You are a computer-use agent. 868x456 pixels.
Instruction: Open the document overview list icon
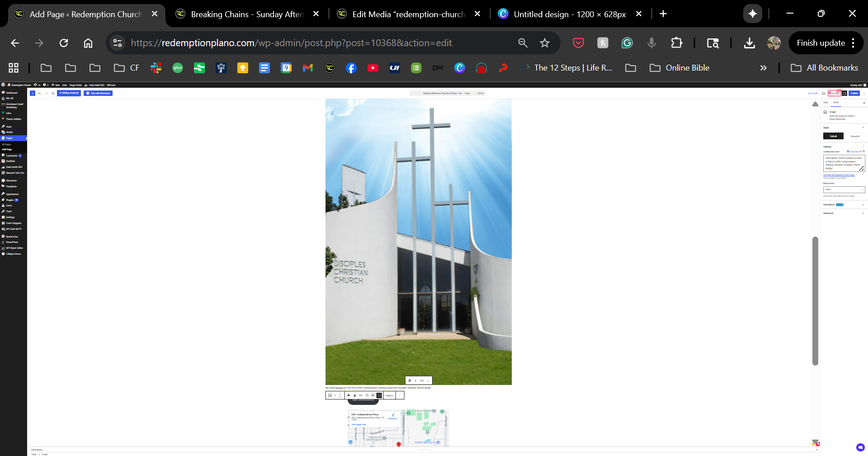point(53,93)
